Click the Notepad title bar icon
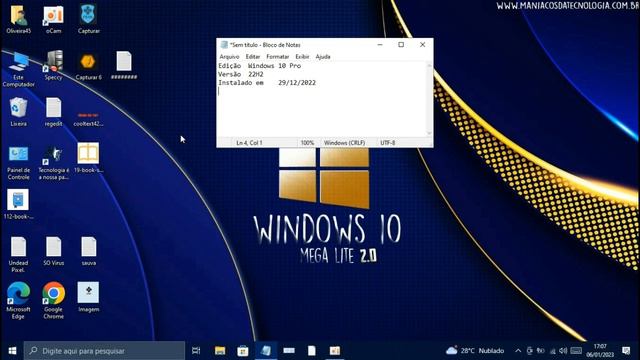The height and width of the screenshot is (360, 640). [224, 45]
